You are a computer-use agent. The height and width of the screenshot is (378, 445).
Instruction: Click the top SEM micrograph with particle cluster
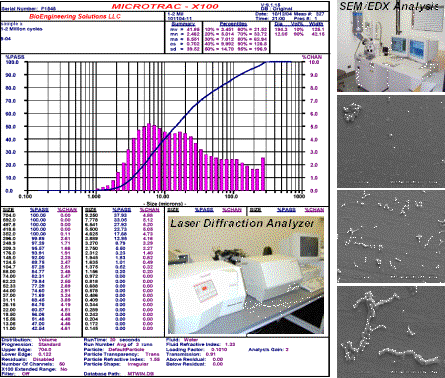tap(391, 142)
